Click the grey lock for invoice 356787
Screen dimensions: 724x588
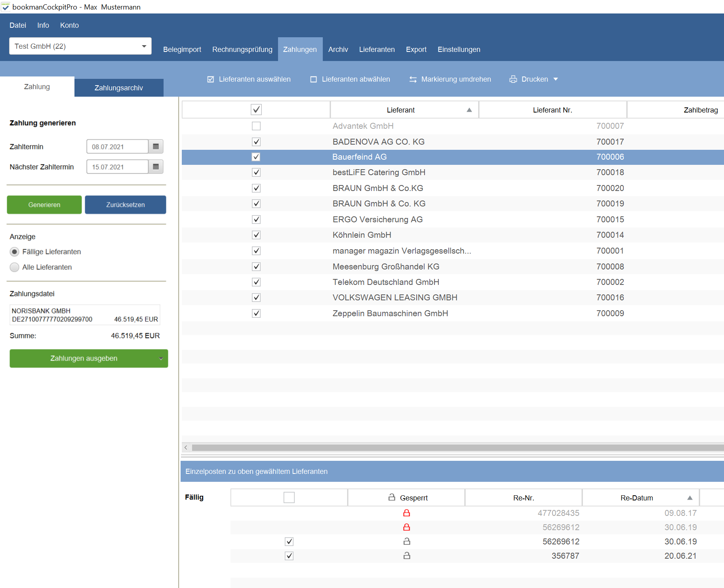406,556
